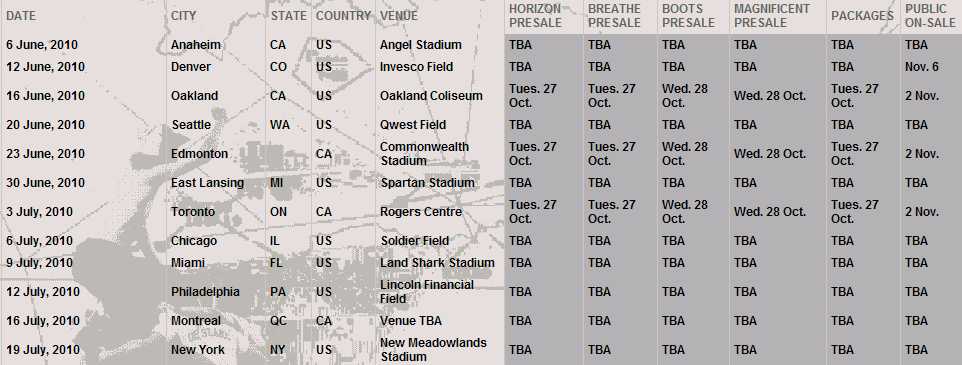
Task: Click the Angel Stadium venue
Action: pyautogui.click(x=421, y=45)
